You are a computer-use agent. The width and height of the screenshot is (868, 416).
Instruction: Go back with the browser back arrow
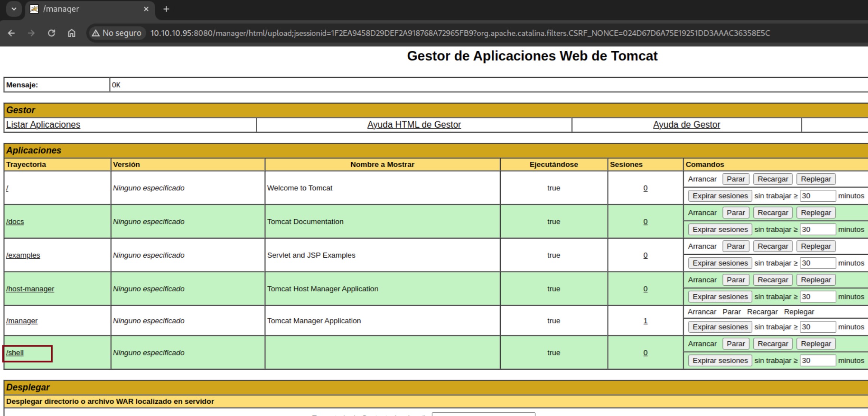(11, 33)
